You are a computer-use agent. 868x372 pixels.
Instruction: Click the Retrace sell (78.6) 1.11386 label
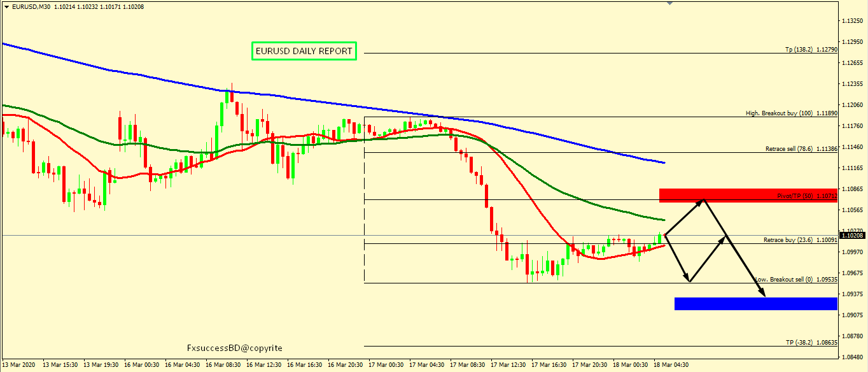[x=801, y=148]
